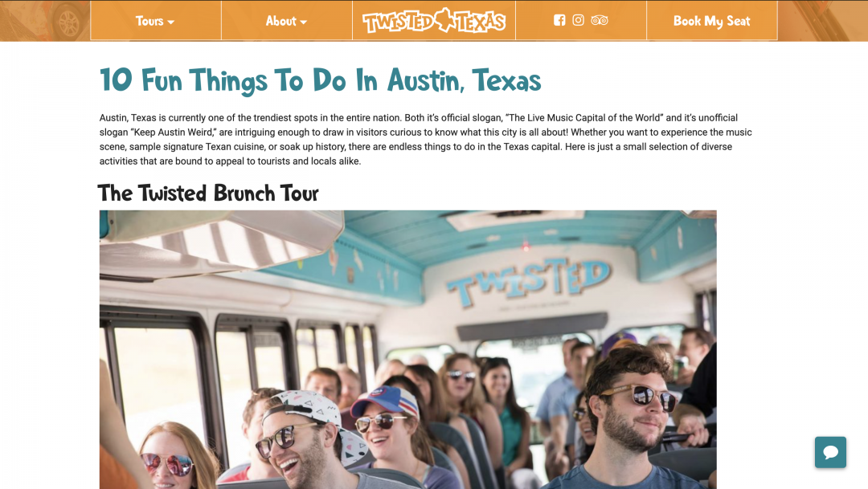Open the Instagram profile icon

(x=578, y=20)
